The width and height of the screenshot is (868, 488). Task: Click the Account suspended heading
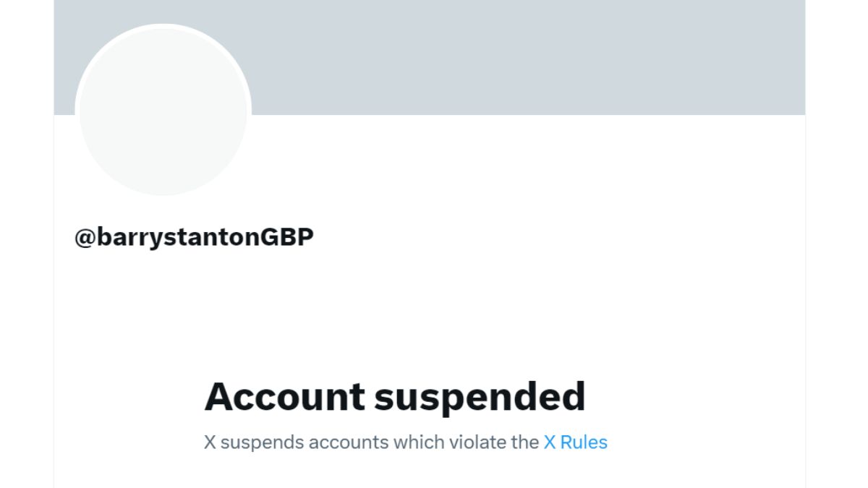click(x=395, y=395)
